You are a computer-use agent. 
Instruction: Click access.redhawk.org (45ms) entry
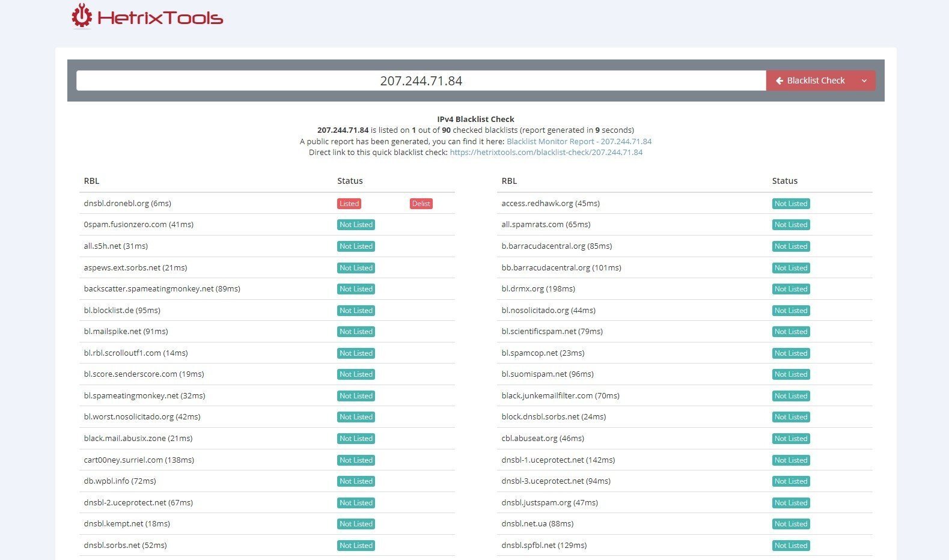pyautogui.click(x=551, y=203)
